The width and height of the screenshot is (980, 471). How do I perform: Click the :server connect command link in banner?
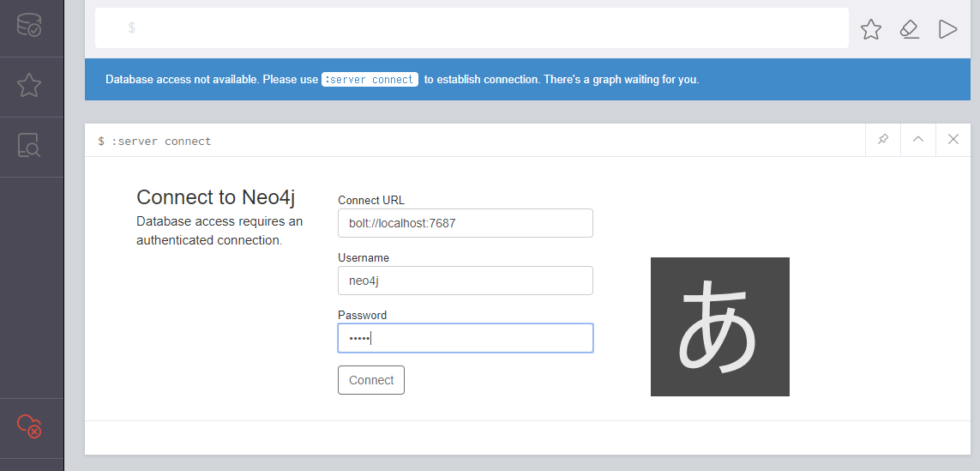click(370, 80)
